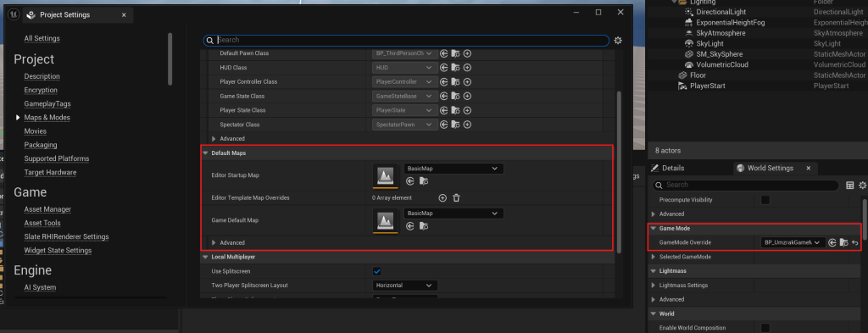The image size is (868, 333).
Task: Add element to Editor Template Map Overrides
Action: tap(442, 197)
